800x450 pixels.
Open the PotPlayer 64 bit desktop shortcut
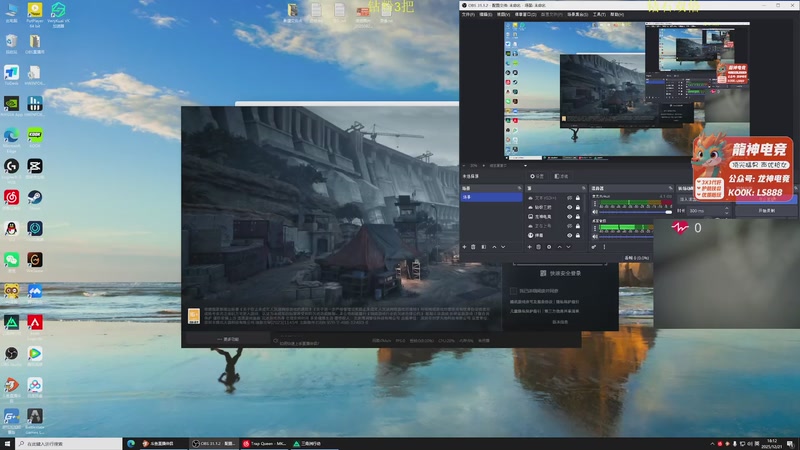(x=35, y=14)
